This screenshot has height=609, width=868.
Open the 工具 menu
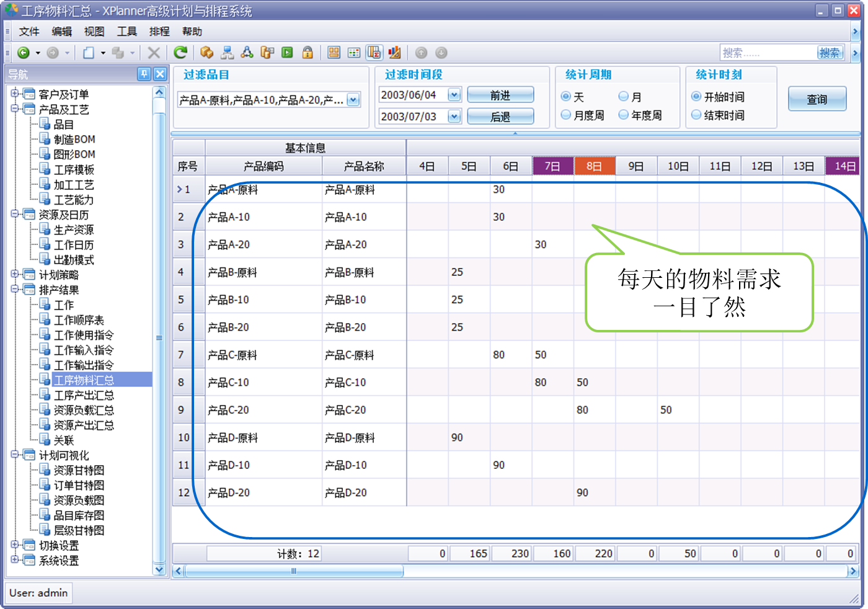tap(127, 32)
